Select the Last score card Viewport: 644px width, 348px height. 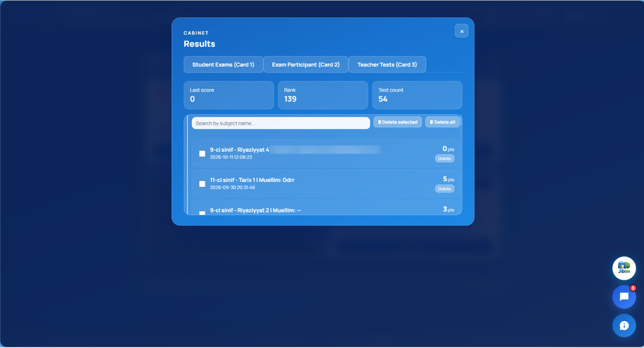(229, 95)
